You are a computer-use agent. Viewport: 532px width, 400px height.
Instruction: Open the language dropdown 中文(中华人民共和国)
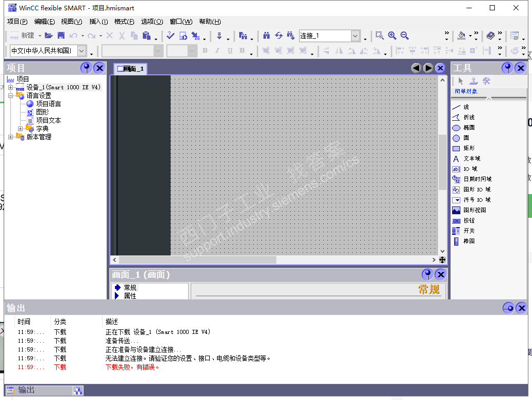pyautogui.click(x=81, y=51)
